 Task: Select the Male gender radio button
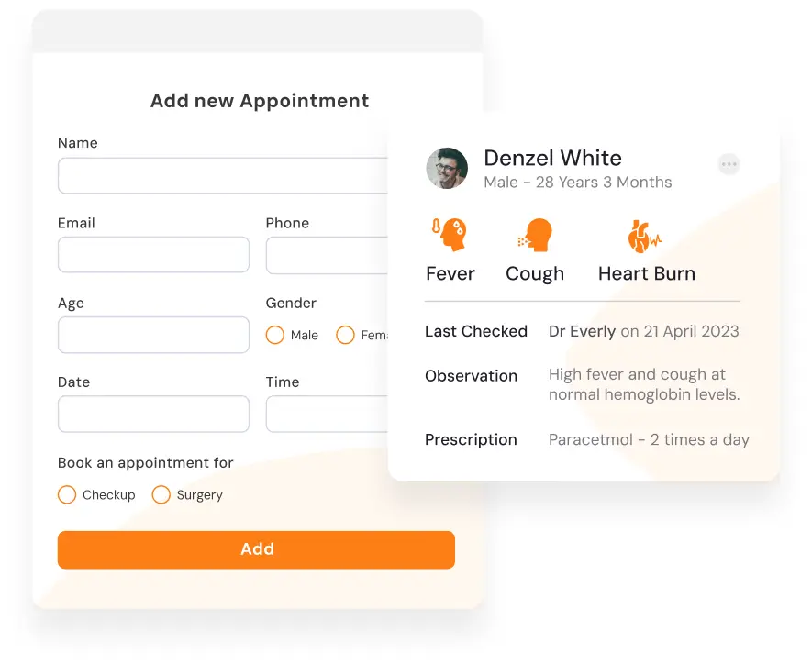pyautogui.click(x=275, y=335)
